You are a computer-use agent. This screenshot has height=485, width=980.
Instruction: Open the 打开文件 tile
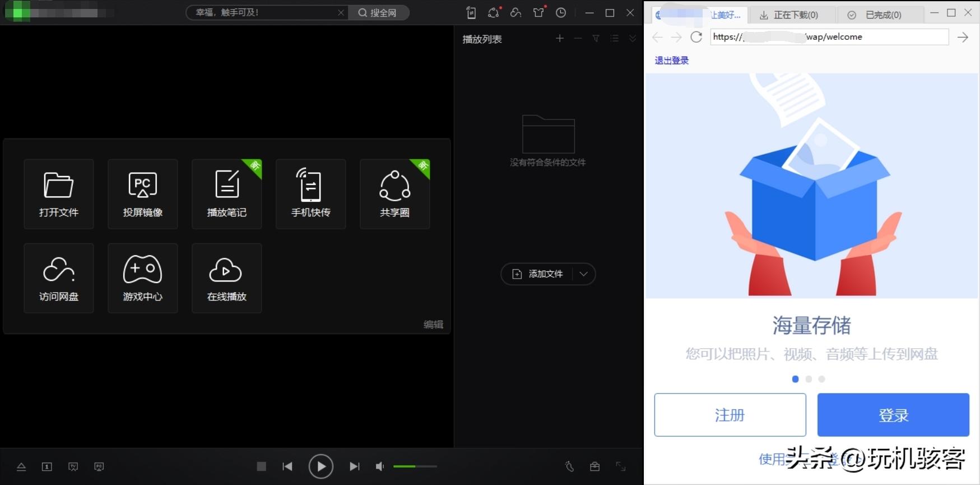click(x=59, y=194)
